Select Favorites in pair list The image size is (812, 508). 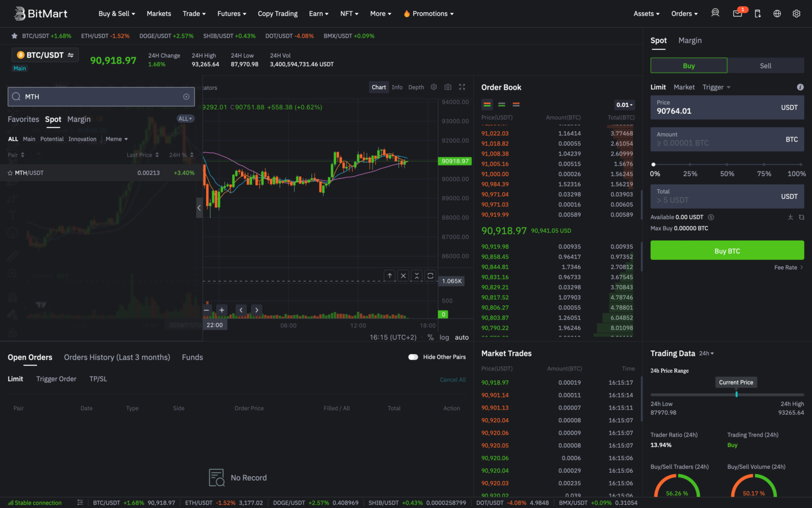[23, 120]
